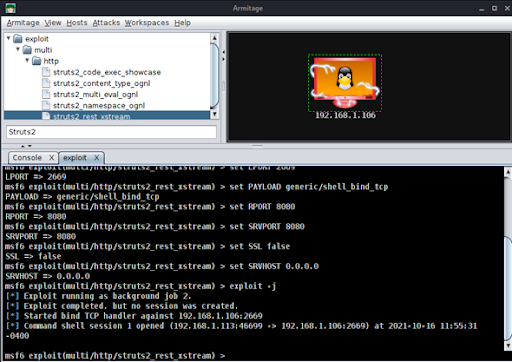
Task: Select struts2_namespace_ognl module
Action: (99, 106)
